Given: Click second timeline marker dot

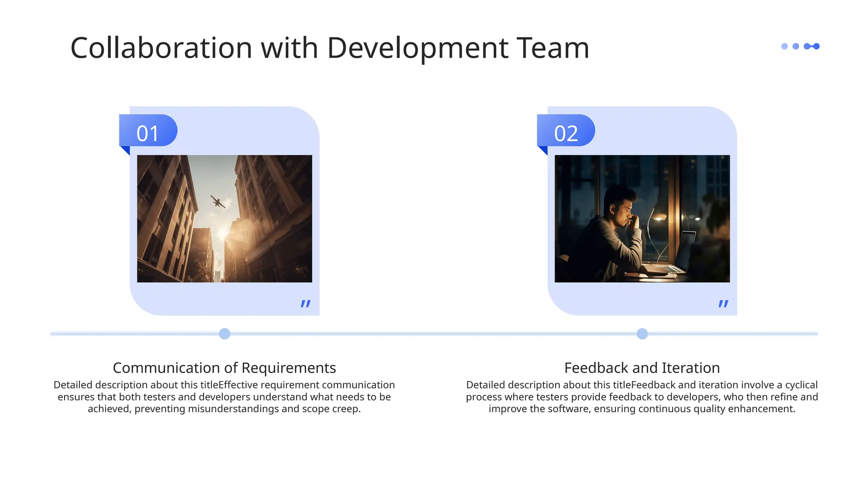Looking at the screenshot, I should (x=642, y=334).
